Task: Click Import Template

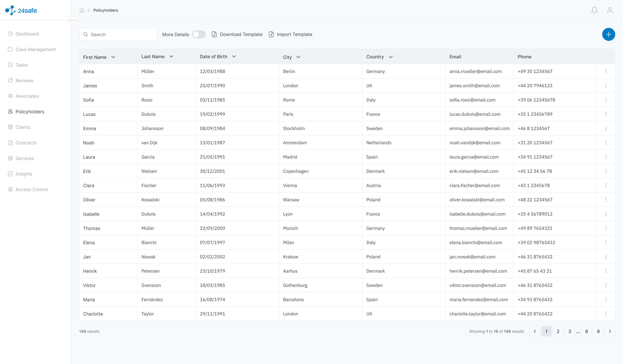Action: pos(290,34)
